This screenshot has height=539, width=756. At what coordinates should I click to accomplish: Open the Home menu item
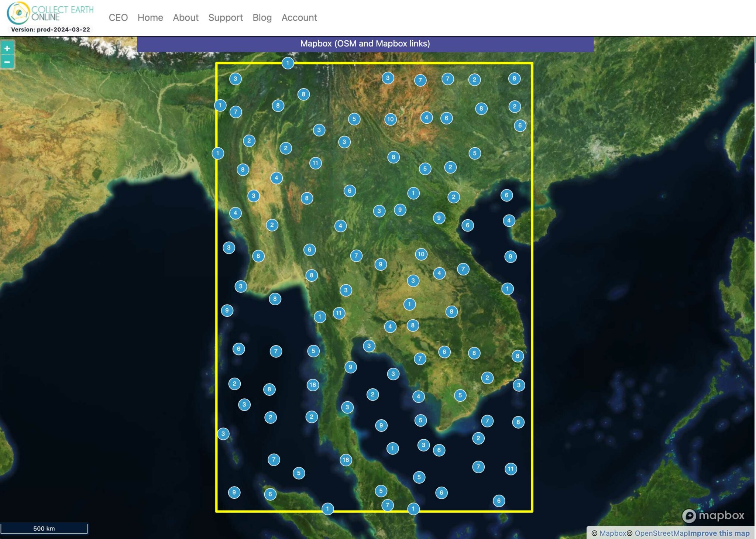tap(150, 17)
